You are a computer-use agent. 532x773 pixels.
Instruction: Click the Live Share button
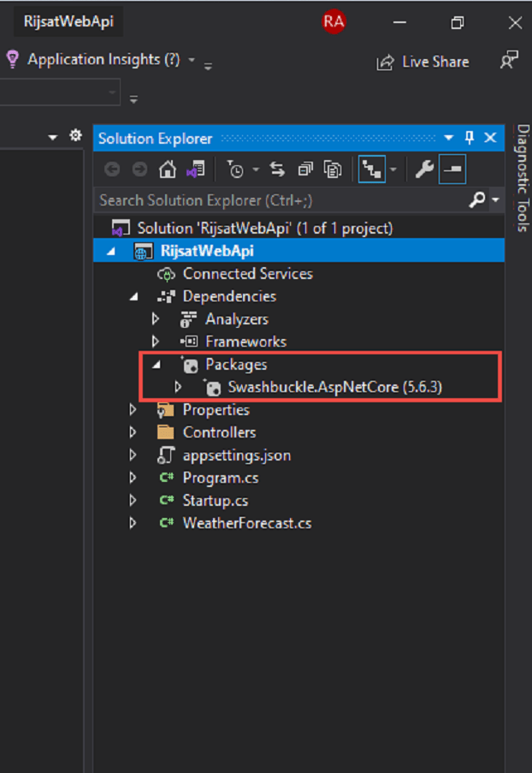(423, 62)
